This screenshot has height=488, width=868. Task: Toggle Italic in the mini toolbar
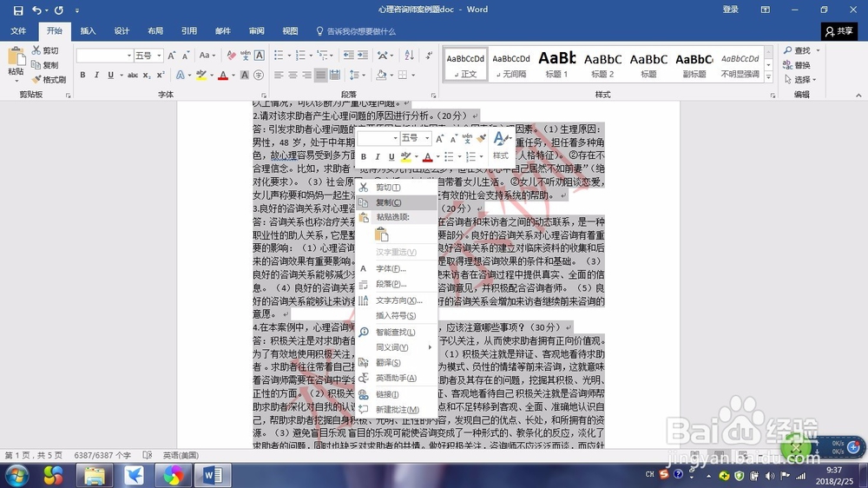point(378,157)
